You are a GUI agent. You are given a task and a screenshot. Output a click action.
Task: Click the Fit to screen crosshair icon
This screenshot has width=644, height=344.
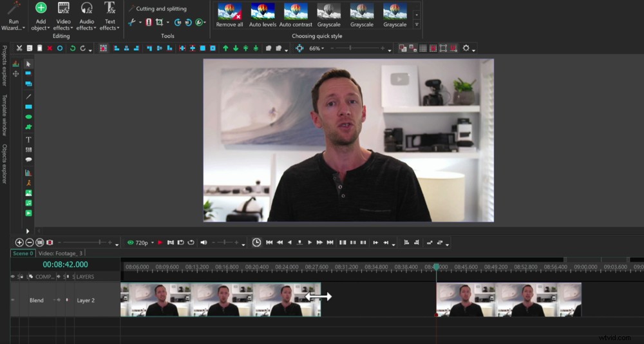click(299, 48)
